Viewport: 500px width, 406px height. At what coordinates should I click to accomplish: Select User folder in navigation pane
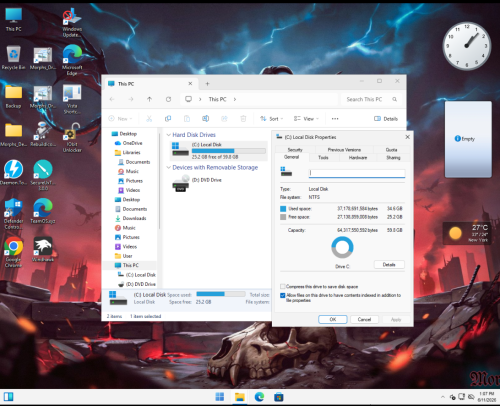[x=124, y=256]
